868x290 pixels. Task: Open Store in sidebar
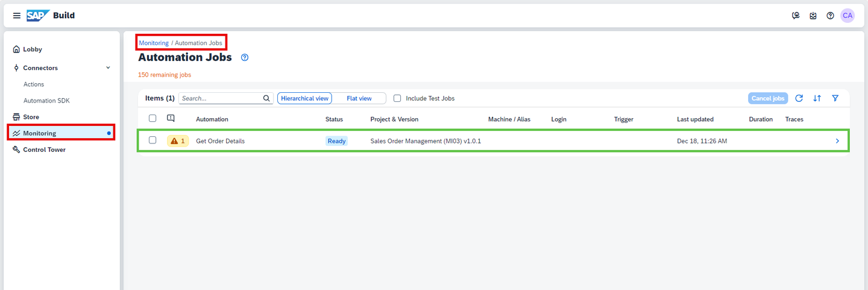(31, 117)
